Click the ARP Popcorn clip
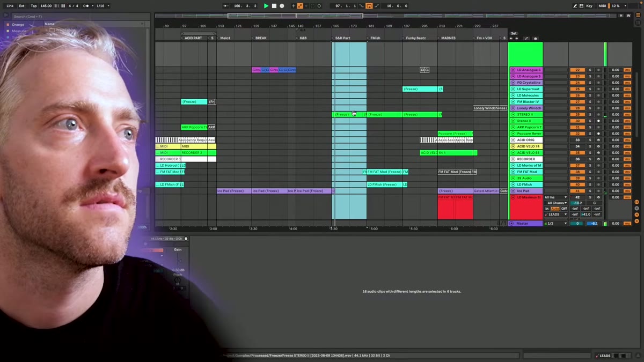This screenshot has width=644, height=362. click(194, 128)
